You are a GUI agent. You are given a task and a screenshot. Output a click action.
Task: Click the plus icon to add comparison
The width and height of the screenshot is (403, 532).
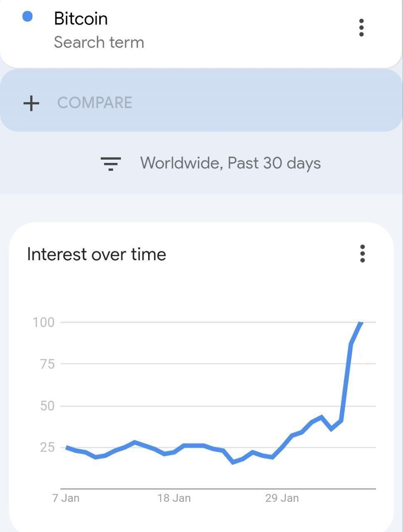tap(31, 103)
